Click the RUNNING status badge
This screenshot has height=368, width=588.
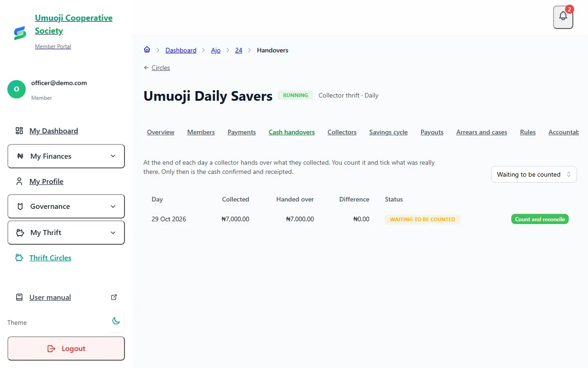pyautogui.click(x=295, y=95)
